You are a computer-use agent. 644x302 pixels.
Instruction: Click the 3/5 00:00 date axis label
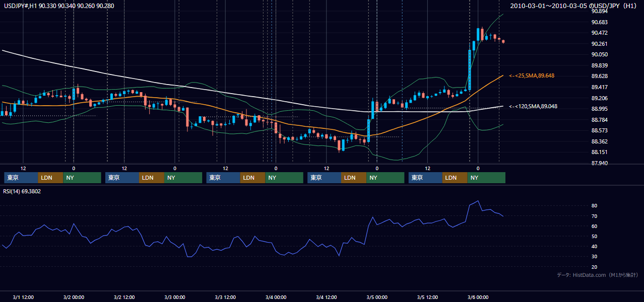point(376,297)
